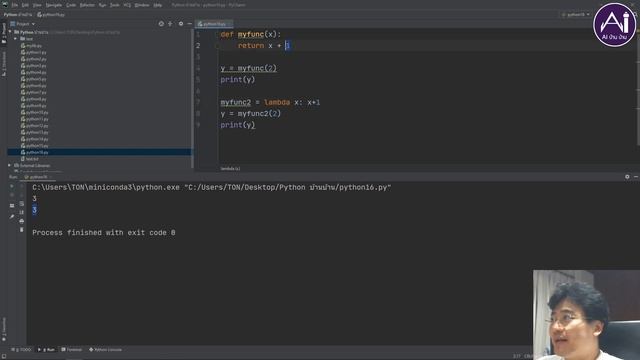This screenshot has height=360, width=640.
Task: Click Python project name in navigation bar
Action: [x=18, y=15]
